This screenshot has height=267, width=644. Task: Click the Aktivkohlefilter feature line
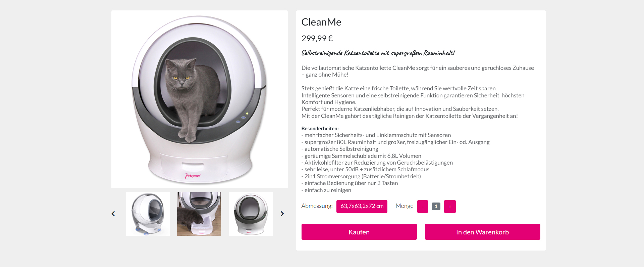coord(377,163)
